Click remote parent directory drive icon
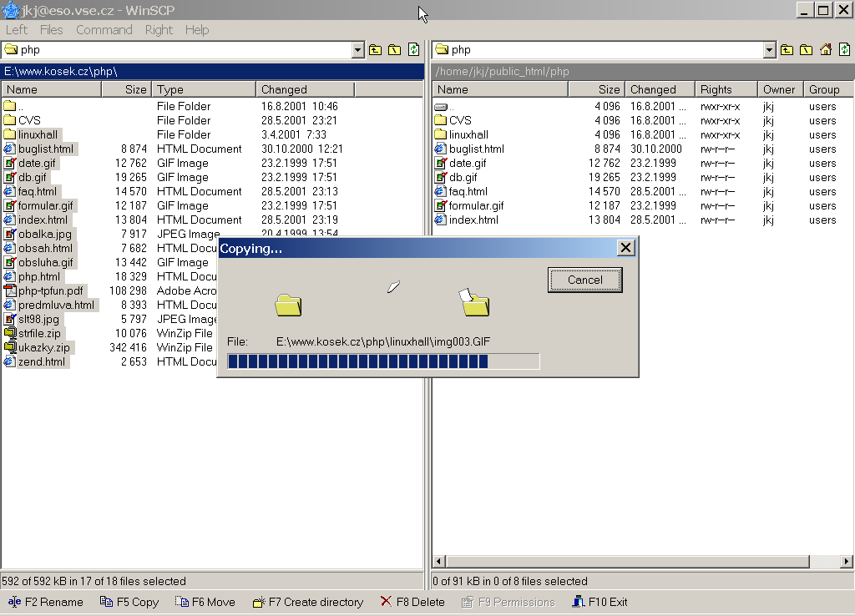855x616 pixels. pos(441,106)
